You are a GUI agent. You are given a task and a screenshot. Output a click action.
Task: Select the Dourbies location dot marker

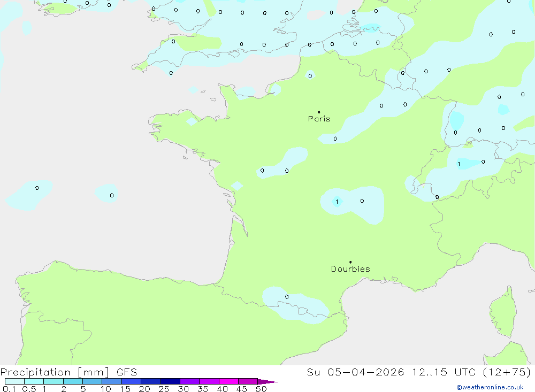coord(350,262)
